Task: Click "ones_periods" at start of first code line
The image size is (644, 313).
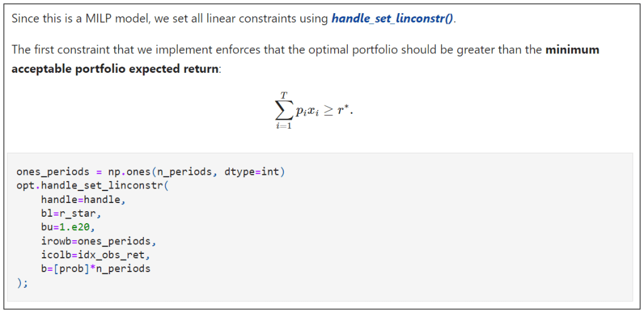Action: click(47, 172)
